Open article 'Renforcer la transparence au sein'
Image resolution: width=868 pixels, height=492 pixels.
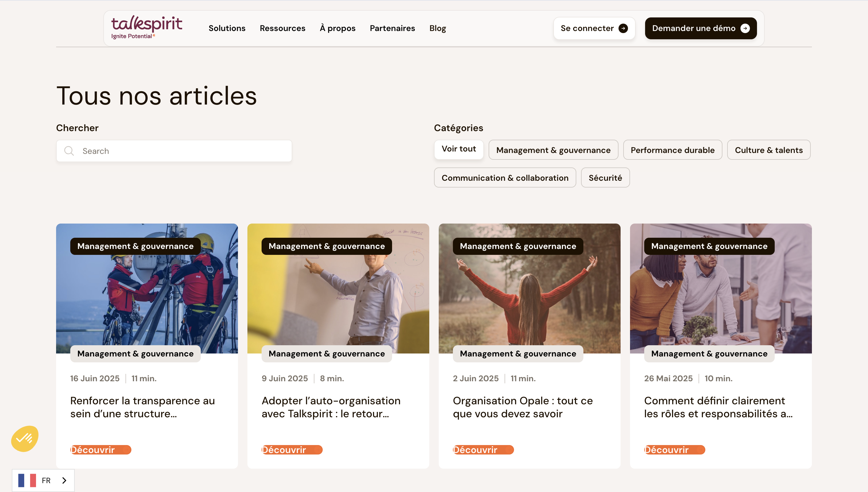[x=143, y=407]
